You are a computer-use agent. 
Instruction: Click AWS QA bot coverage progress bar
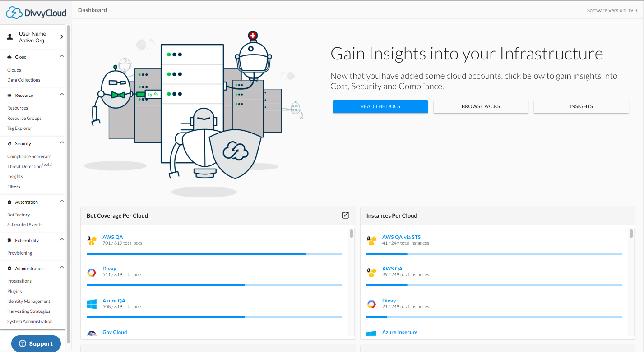click(214, 254)
